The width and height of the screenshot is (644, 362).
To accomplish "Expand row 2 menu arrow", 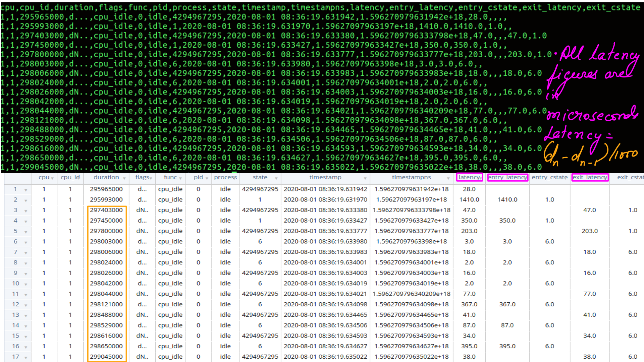I will [x=26, y=200].
